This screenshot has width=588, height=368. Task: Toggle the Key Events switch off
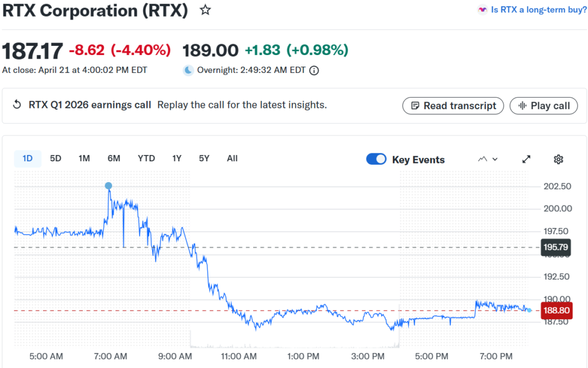click(376, 160)
